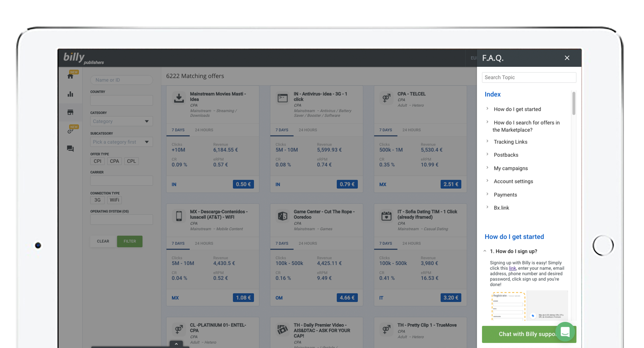Click the calendar heart icon of IT Sofia Dating
Image resolution: width=644 pixels, height=348 pixels.
click(x=386, y=216)
